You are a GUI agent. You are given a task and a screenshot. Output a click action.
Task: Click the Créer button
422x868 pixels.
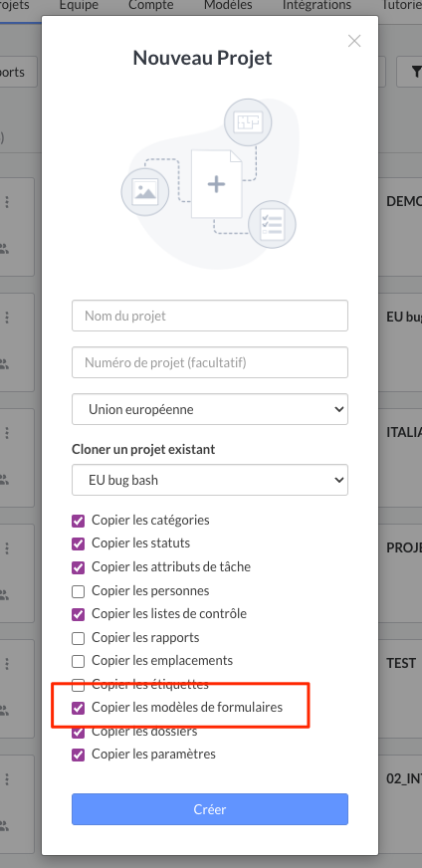[210, 809]
